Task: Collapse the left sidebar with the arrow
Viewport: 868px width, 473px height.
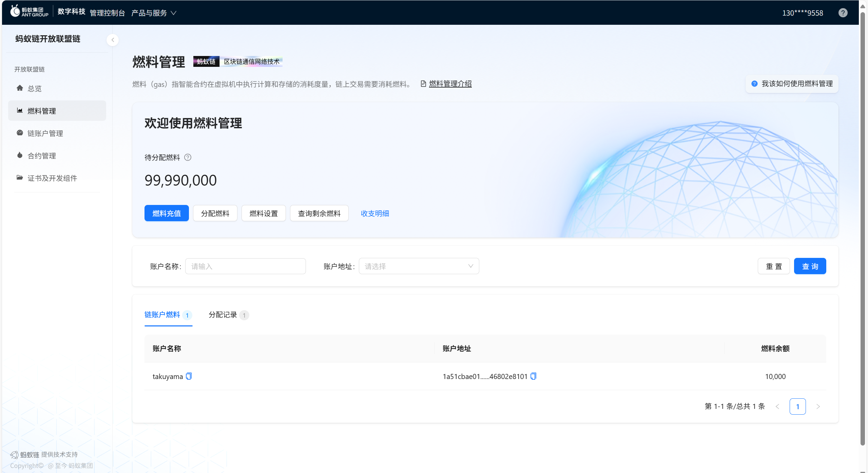Action: [x=113, y=40]
